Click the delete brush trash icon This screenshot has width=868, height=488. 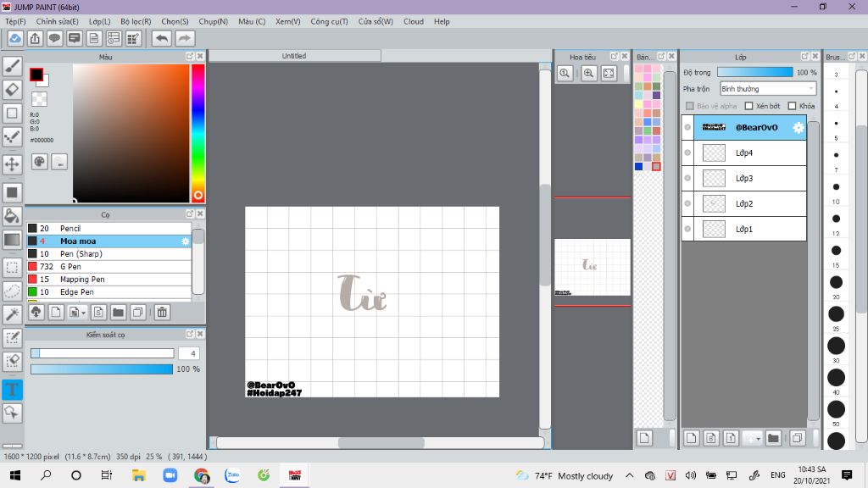pyautogui.click(x=162, y=313)
